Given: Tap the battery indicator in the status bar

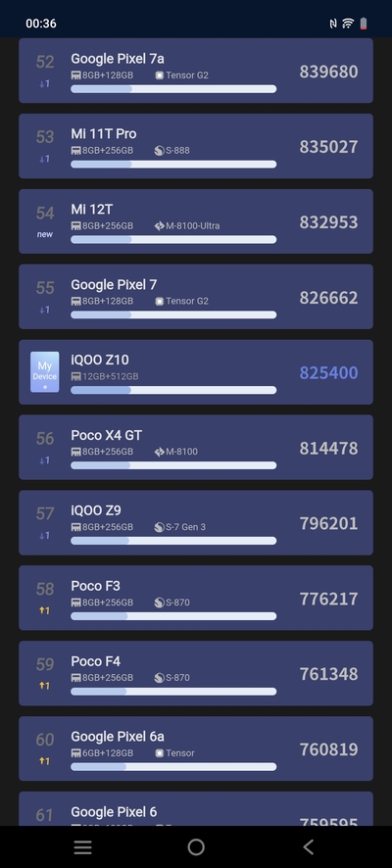Looking at the screenshot, I should click(x=364, y=24).
